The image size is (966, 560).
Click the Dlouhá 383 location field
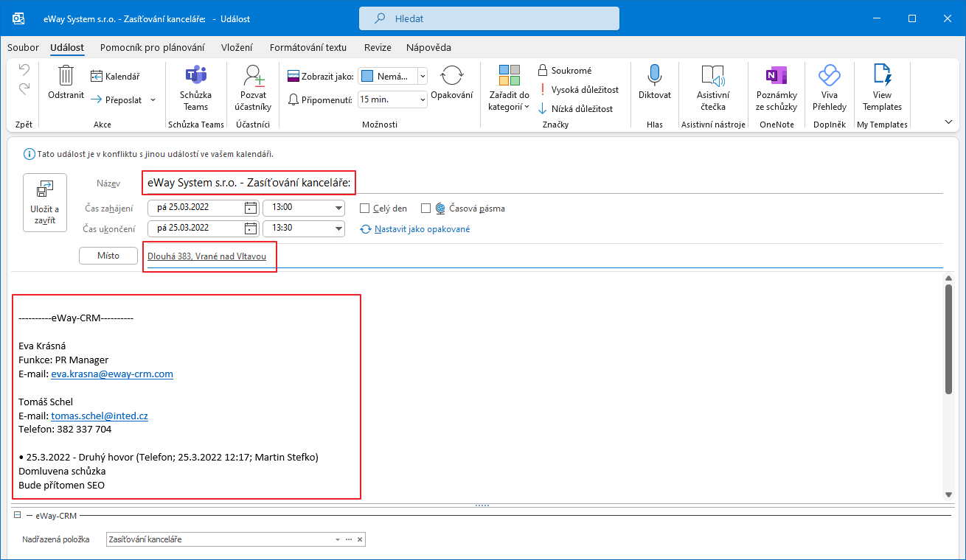pyautogui.click(x=545, y=256)
